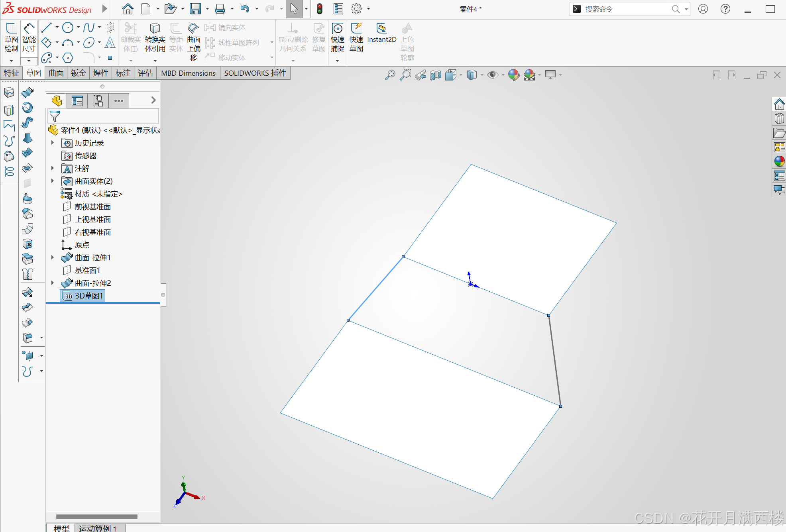The image size is (786, 532).
Task: Open the ConfigurationManager tab icon
Action: point(98,101)
